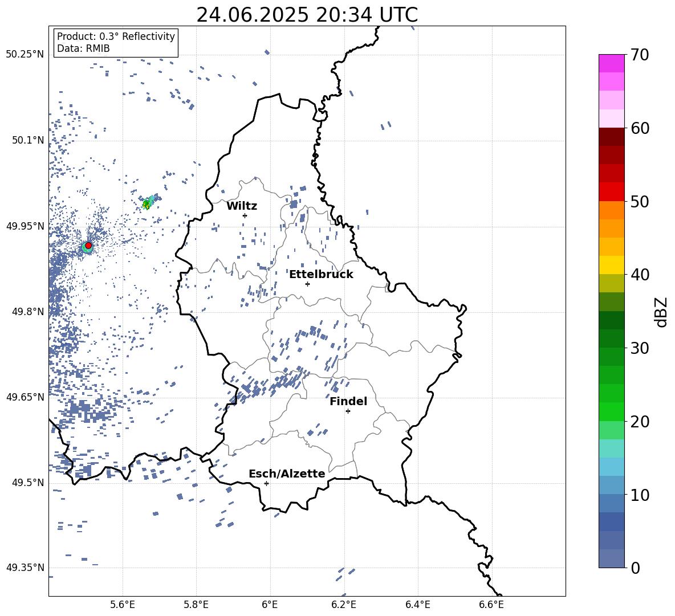Click the 'Data: RMIB' label
Screen dimensions: 675x616
click(83, 48)
